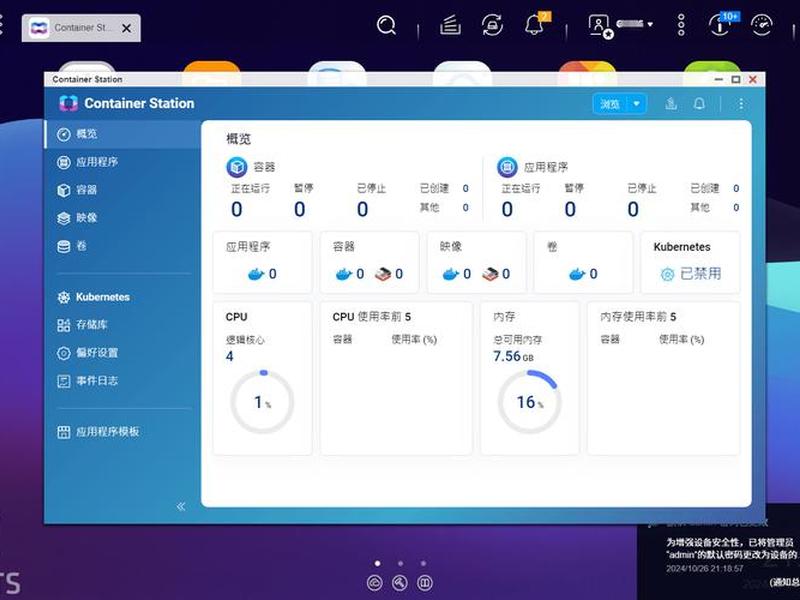Click 应用程序 已停止 count
This screenshot has width=800, height=600.
(x=633, y=209)
